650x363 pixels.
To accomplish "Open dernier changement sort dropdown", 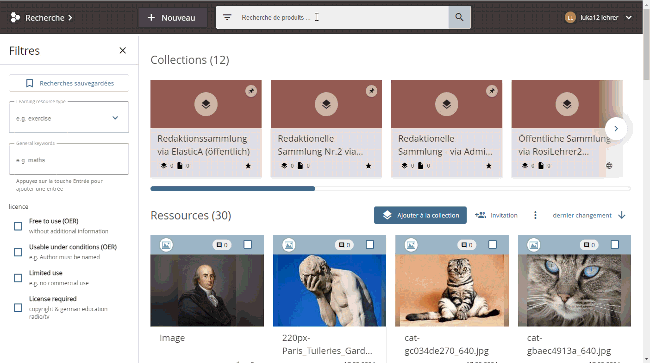I will [x=582, y=215].
